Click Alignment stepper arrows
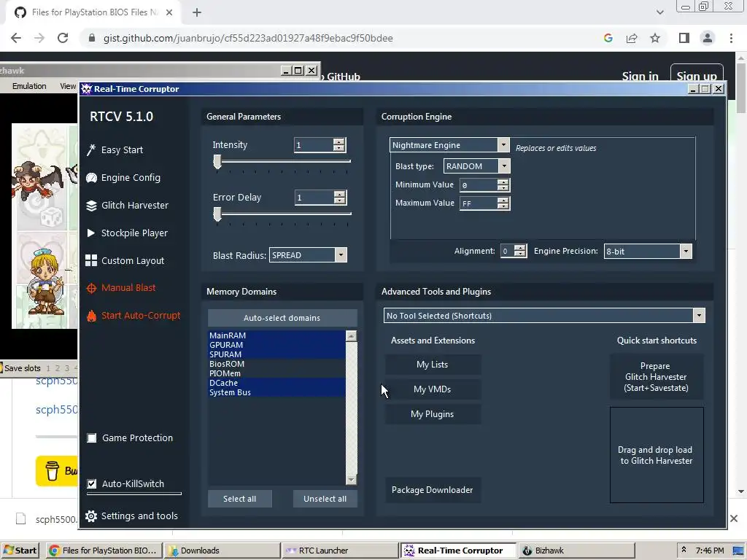Viewport: 747px width, 560px height. click(520, 251)
